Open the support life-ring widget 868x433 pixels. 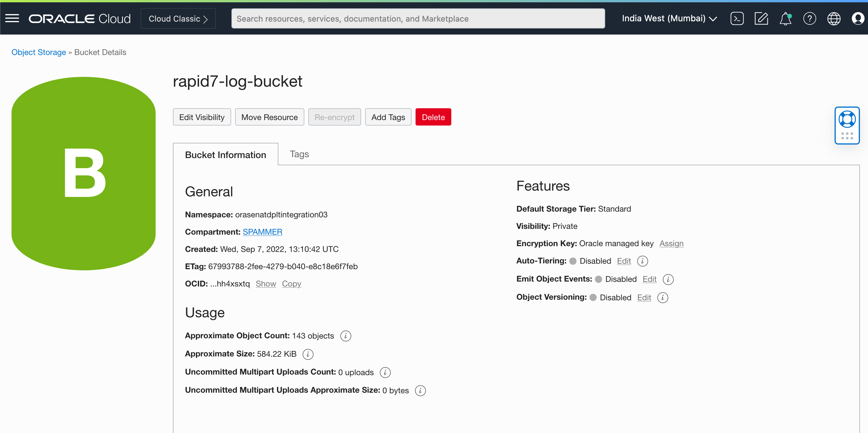[x=847, y=119]
